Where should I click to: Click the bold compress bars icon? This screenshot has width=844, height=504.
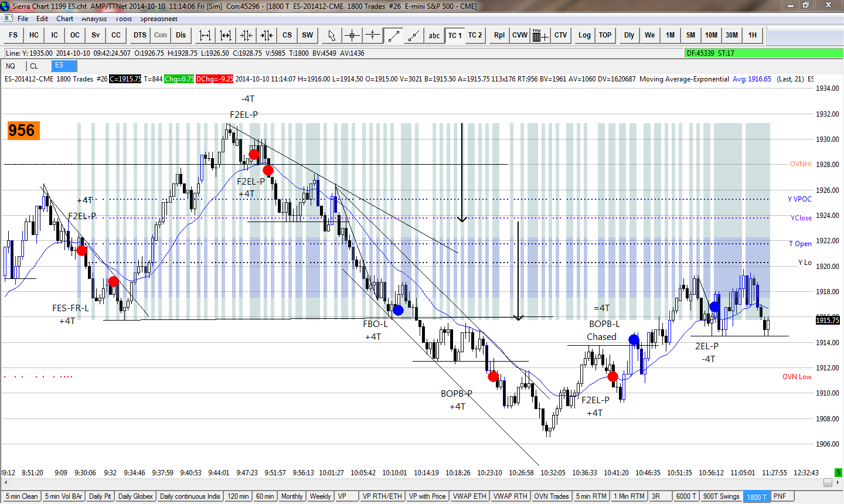pos(267,35)
